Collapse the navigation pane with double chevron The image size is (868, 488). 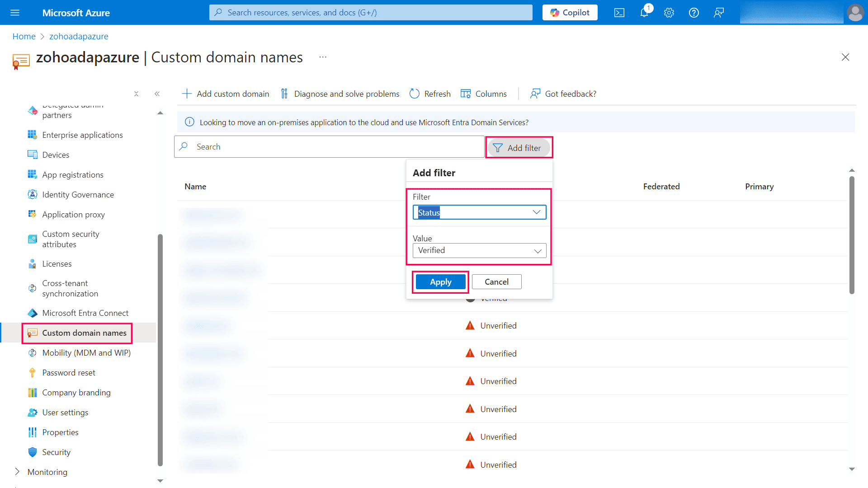tap(157, 94)
